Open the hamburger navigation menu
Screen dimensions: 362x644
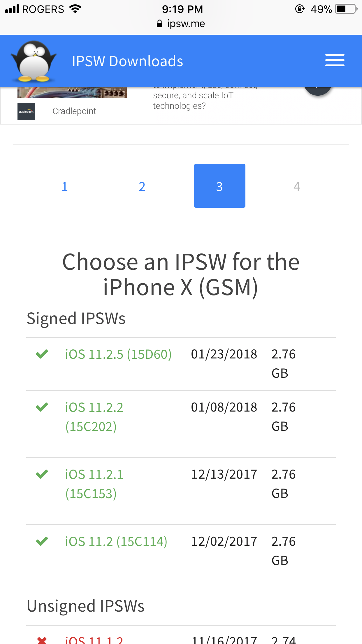tap(335, 60)
